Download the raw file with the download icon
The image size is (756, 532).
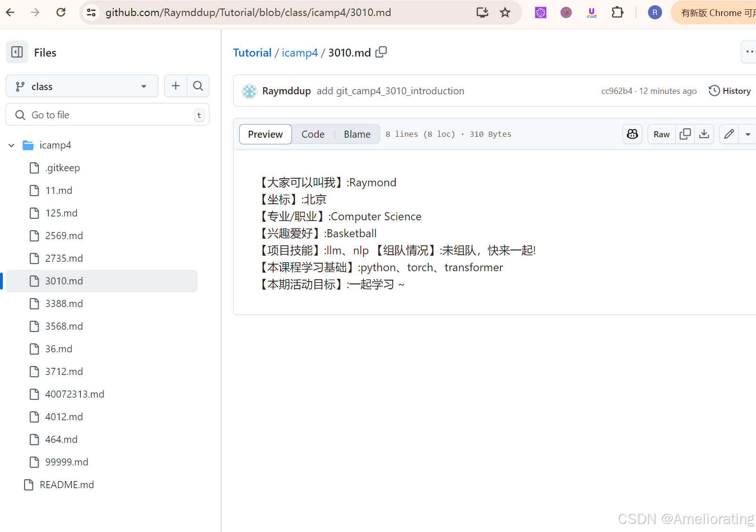pos(704,134)
